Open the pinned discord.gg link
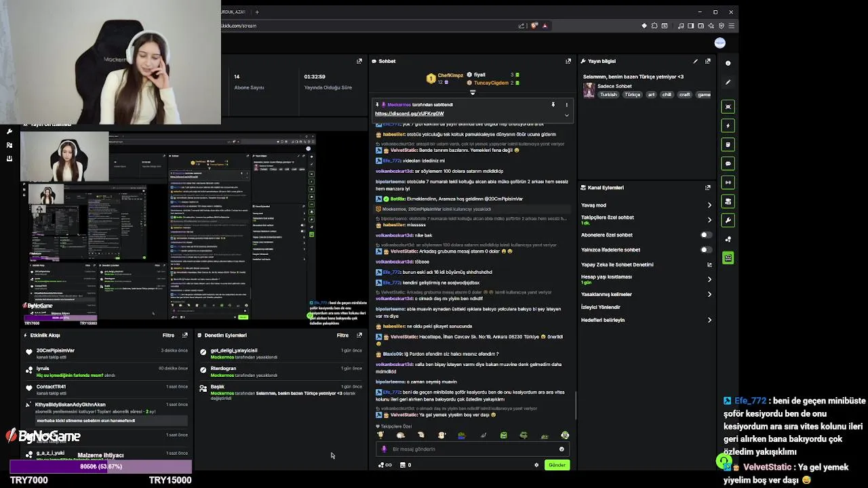Viewport: 868px width, 488px height. pos(409,114)
